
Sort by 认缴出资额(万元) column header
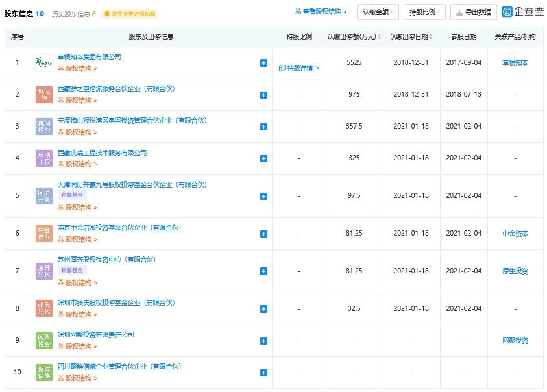(354, 37)
